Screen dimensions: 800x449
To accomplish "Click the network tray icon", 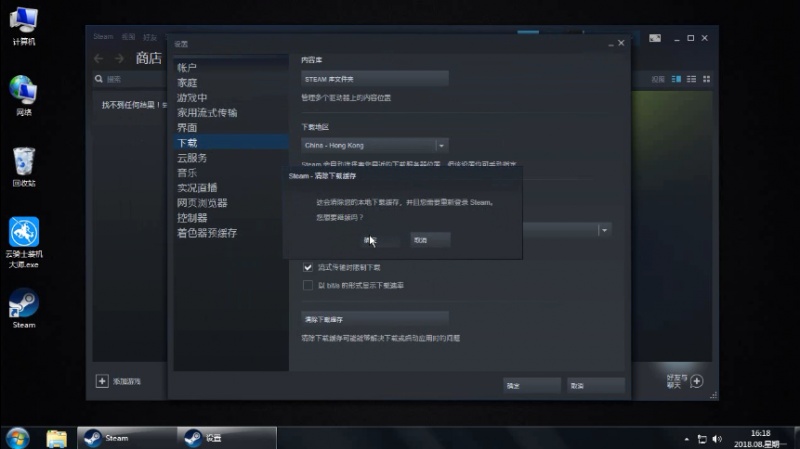I will point(703,439).
